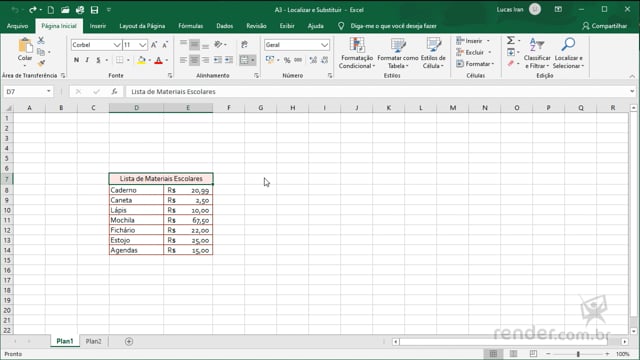Decrease font size with the smaller A icon
This screenshot has width=640, height=360.
(x=165, y=45)
